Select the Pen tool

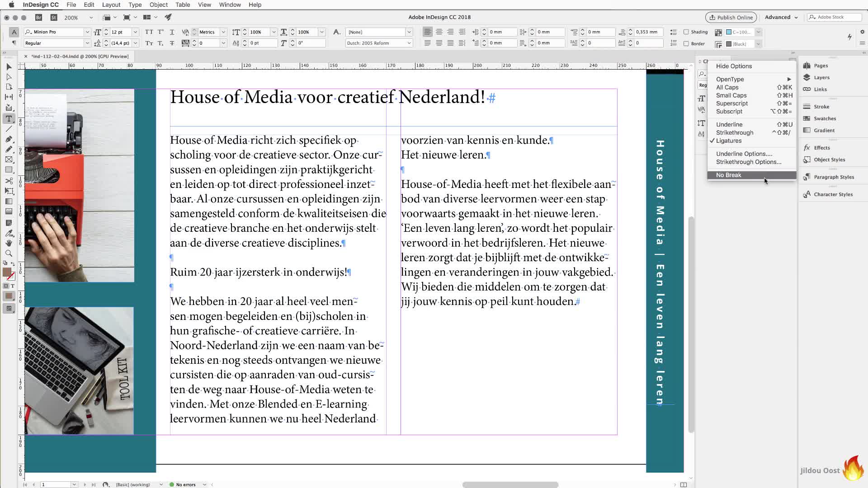9,139
